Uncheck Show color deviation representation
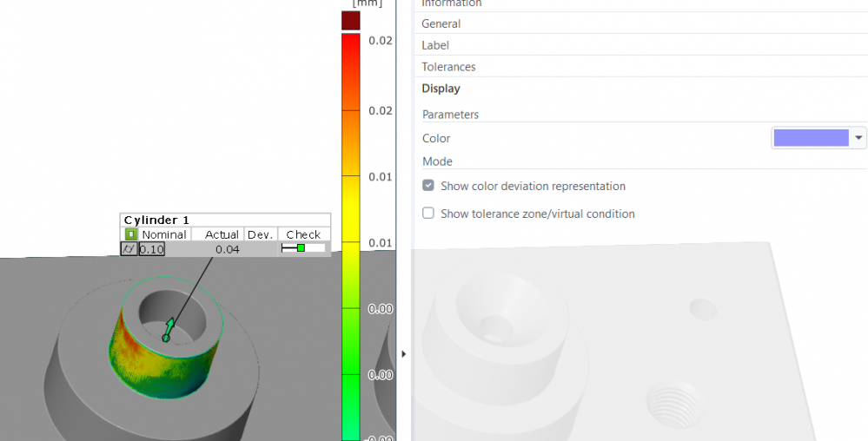The width and height of the screenshot is (868, 441). click(x=428, y=186)
